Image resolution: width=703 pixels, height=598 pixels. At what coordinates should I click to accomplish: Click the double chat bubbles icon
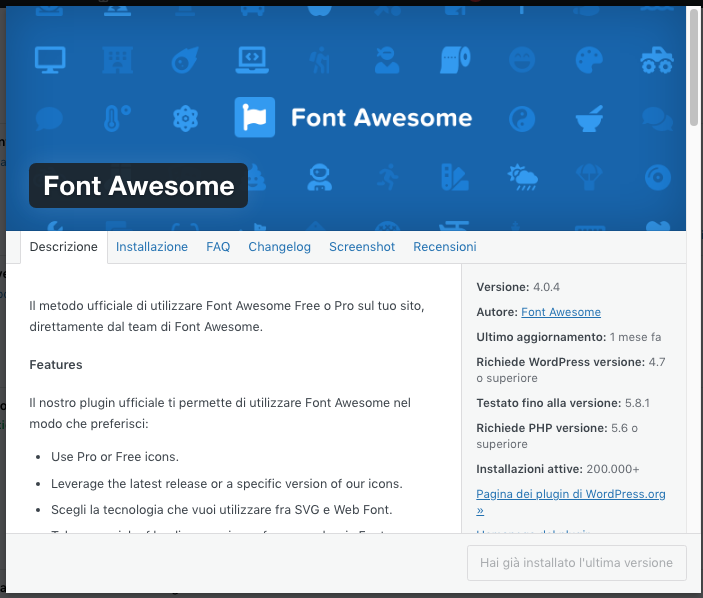[657, 119]
